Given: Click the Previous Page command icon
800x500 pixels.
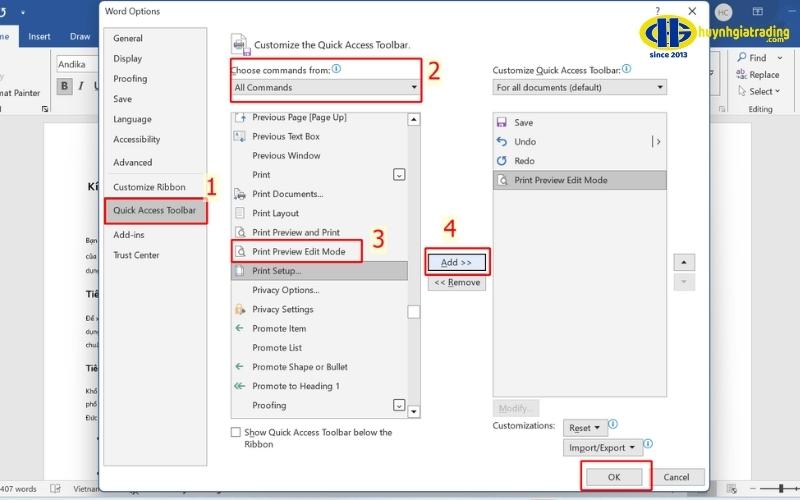Looking at the screenshot, I should click(240, 117).
